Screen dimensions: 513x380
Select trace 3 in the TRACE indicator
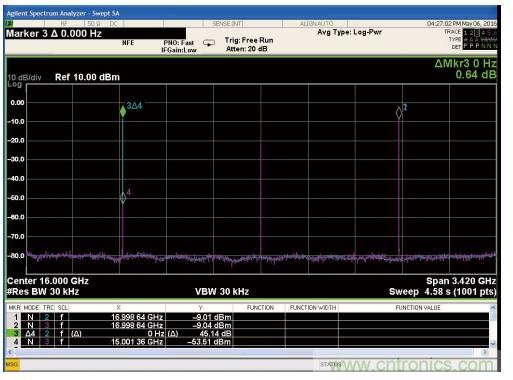pyautogui.click(x=477, y=33)
